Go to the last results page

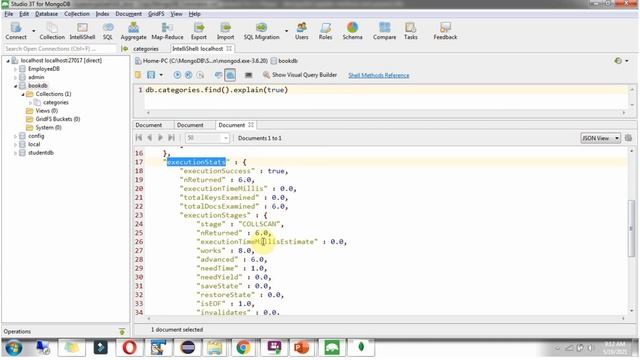[x=171, y=138]
